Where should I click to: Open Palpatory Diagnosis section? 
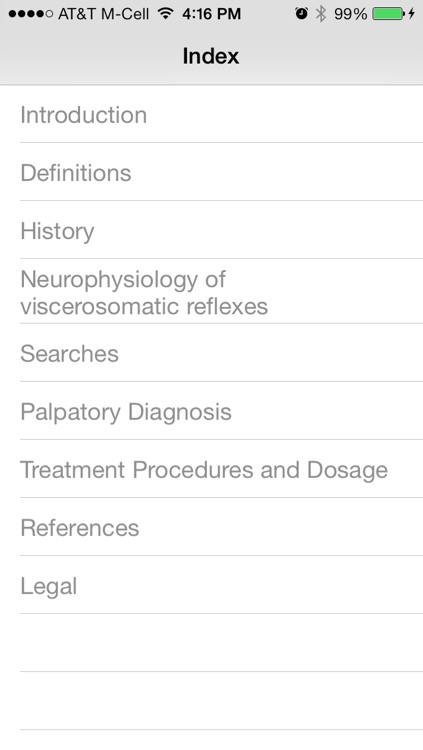(212, 410)
